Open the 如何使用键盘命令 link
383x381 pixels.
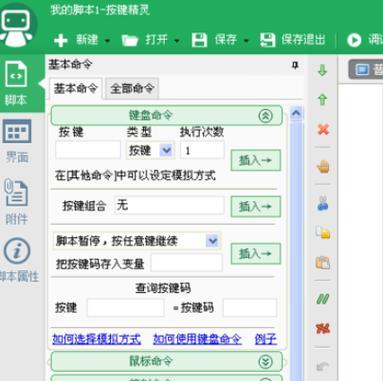197,339
